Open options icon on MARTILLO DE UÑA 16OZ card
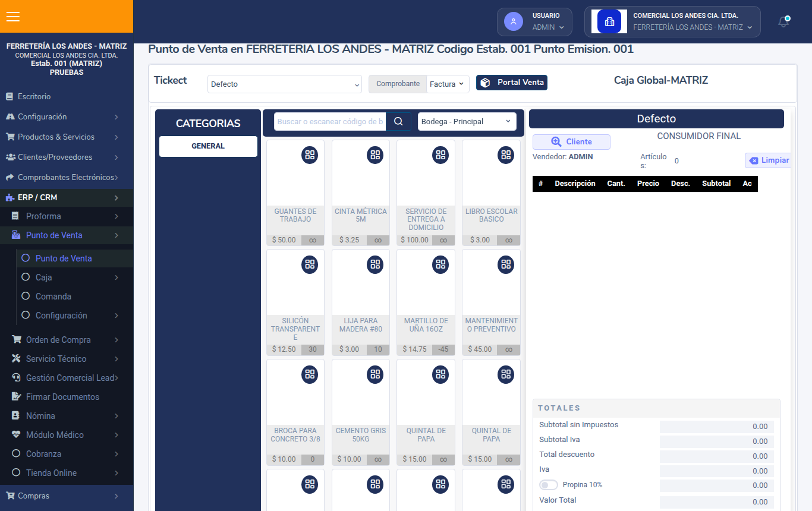The width and height of the screenshot is (812, 511). click(440, 264)
